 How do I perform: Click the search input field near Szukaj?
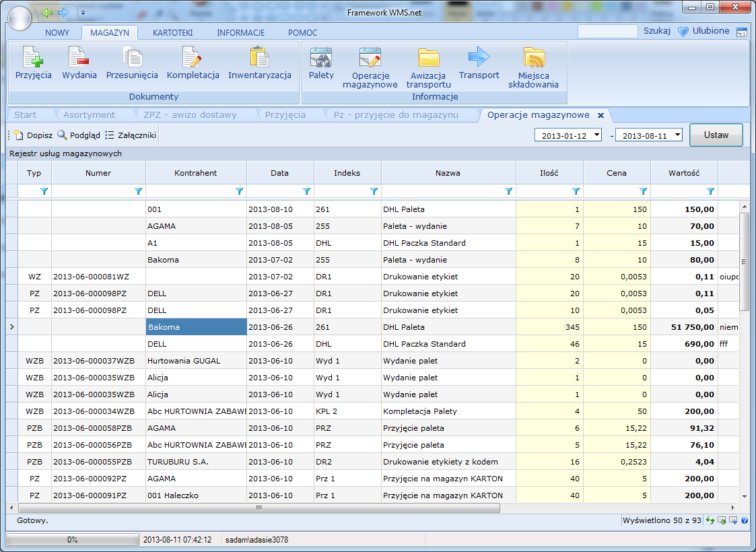[x=607, y=32]
